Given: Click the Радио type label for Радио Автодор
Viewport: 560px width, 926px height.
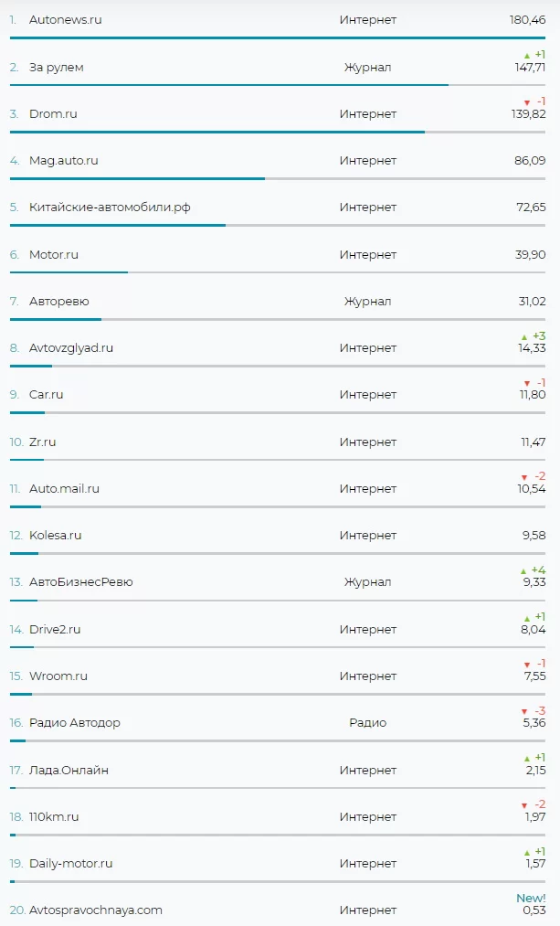Looking at the screenshot, I should (367, 722).
